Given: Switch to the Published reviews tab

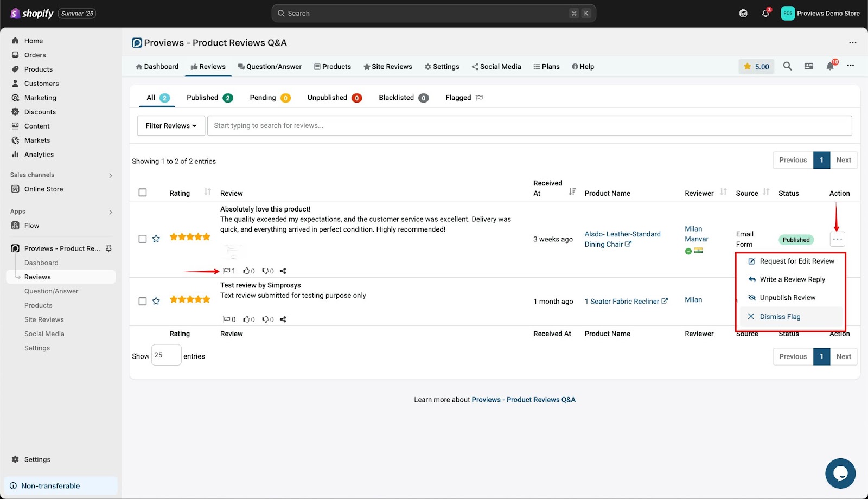Looking at the screenshot, I should (209, 98).
